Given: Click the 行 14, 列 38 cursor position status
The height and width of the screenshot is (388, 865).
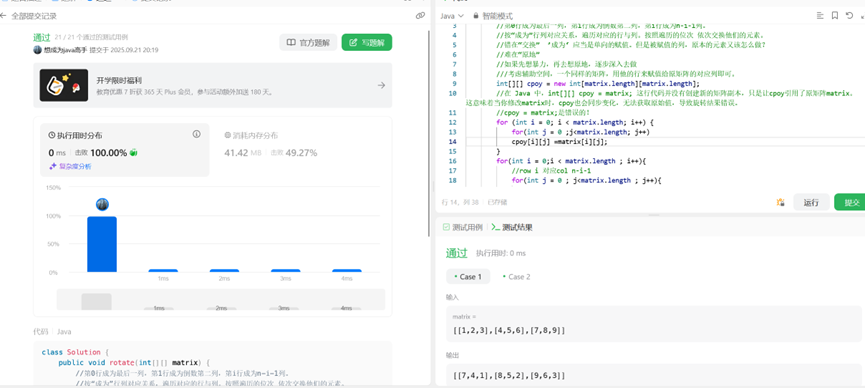Looking at the screenshot, I should [460, 203].
